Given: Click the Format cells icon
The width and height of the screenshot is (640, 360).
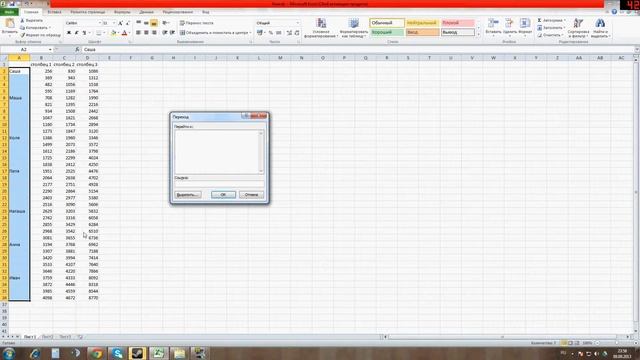Looking at the screenshot, I should (525, 24).
